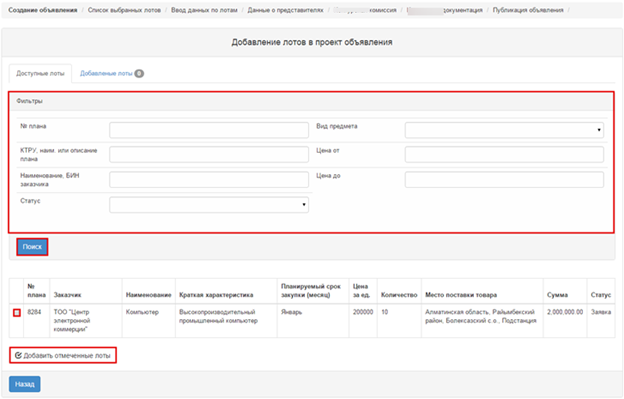
Task: Open the Доступные лоты tab
Action: (x=40, y=74)
